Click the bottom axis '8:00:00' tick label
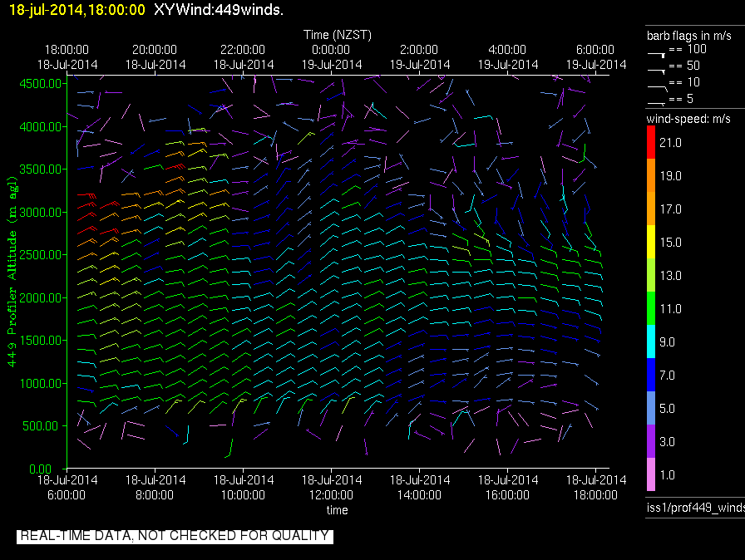 [x=155, y=495]
